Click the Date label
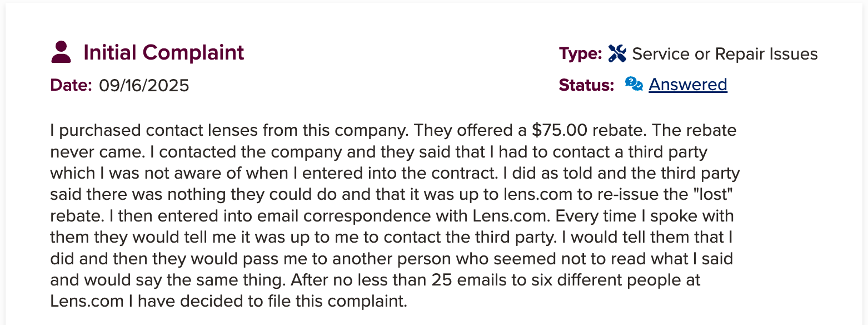 coord(71,86)
